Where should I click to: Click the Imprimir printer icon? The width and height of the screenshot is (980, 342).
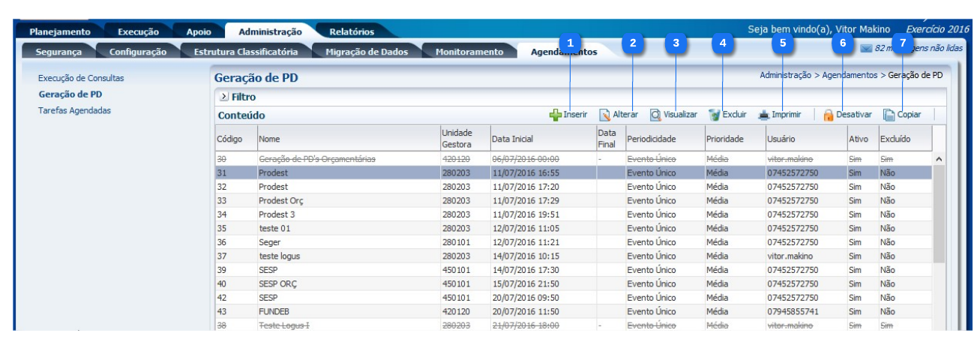pyautogui.click(x=763, y=115)
